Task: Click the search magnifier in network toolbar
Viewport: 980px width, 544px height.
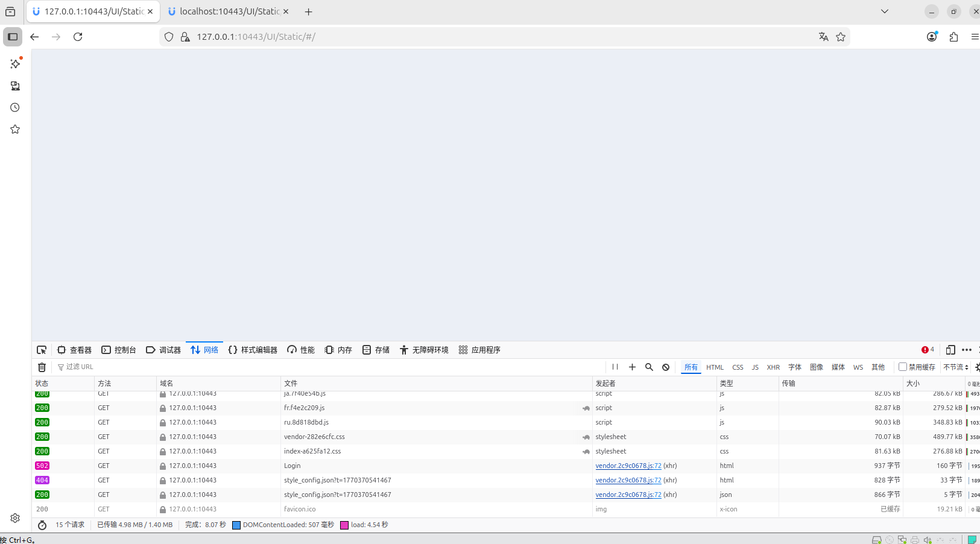Action: pos(649,367)
